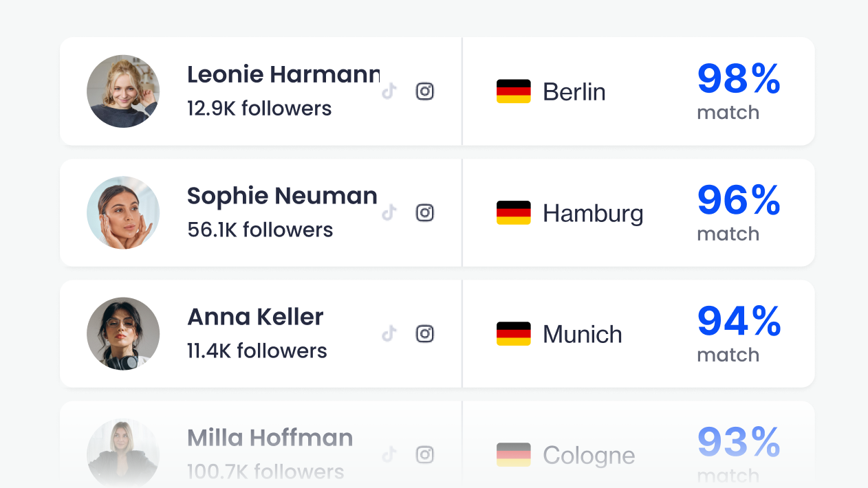Image resolution: width=868 pixels, height=488 pixels.
Task: Open Sophie Neuman's TikTok icon
Action: click(x=390, y=212)
